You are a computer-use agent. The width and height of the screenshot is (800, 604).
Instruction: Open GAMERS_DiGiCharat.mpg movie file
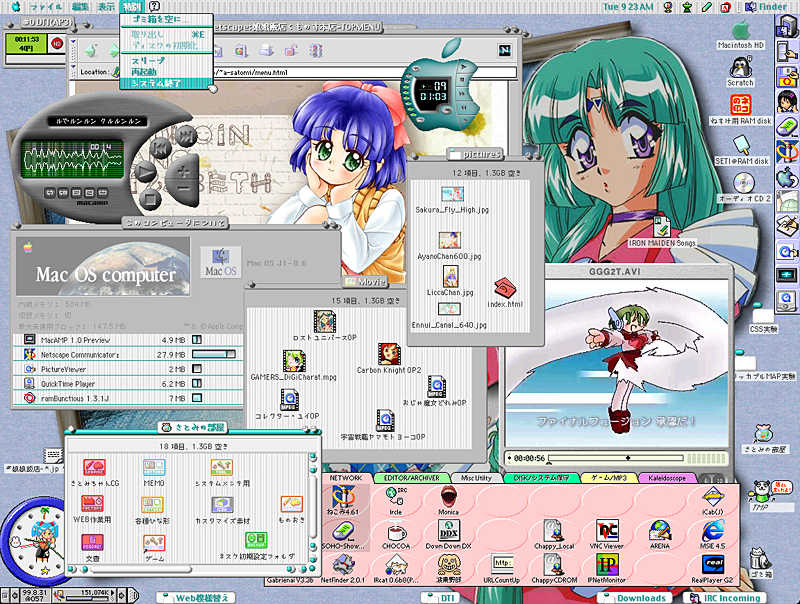coord(293,361)
